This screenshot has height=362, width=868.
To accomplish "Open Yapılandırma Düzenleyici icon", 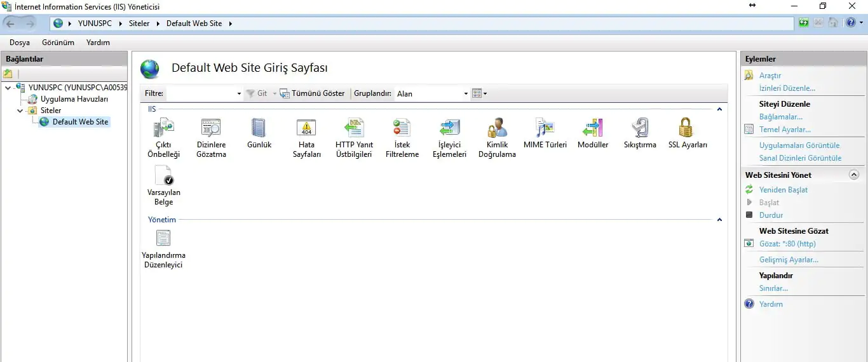I will [163, 239].
